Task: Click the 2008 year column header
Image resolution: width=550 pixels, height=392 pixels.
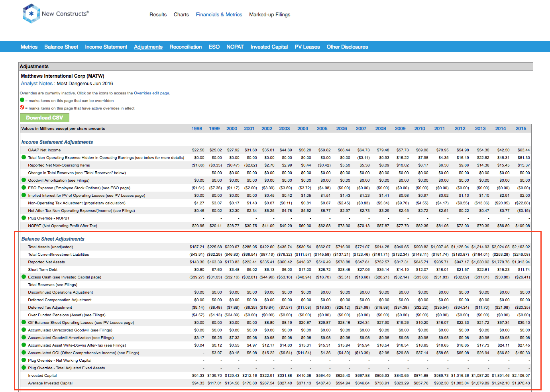Action: 381,129
